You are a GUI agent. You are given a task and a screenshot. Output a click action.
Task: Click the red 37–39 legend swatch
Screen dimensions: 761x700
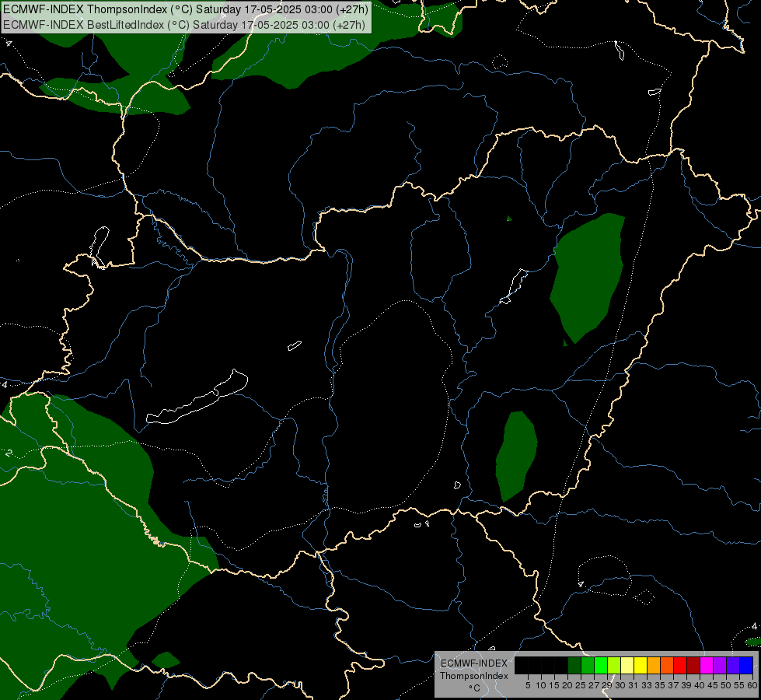[x=680, y=665]
